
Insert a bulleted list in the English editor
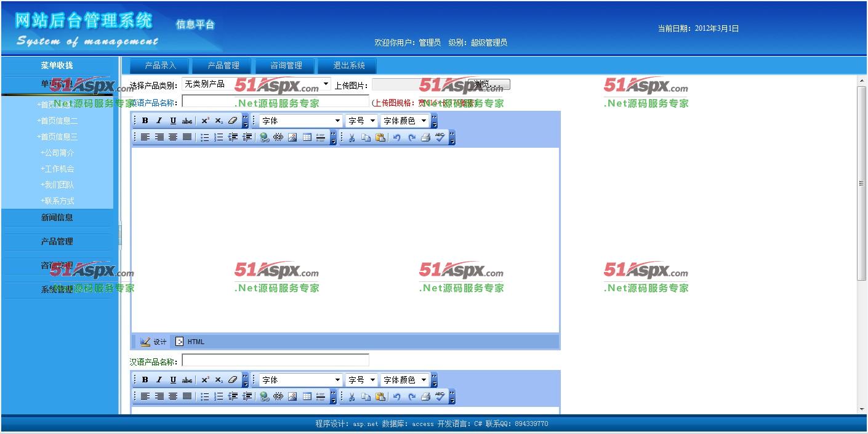tap(205, 137)
